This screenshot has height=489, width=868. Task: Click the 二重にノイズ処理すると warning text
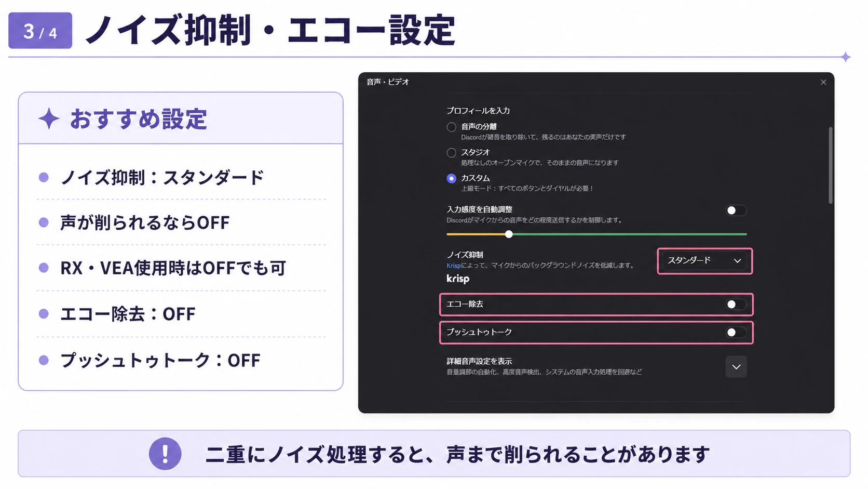[x=457, y=454]
